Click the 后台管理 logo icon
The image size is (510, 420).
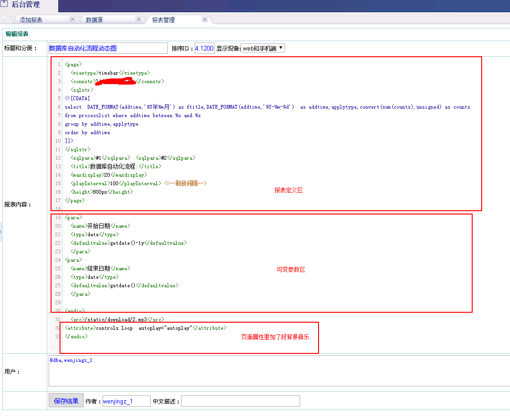point(4,4)
